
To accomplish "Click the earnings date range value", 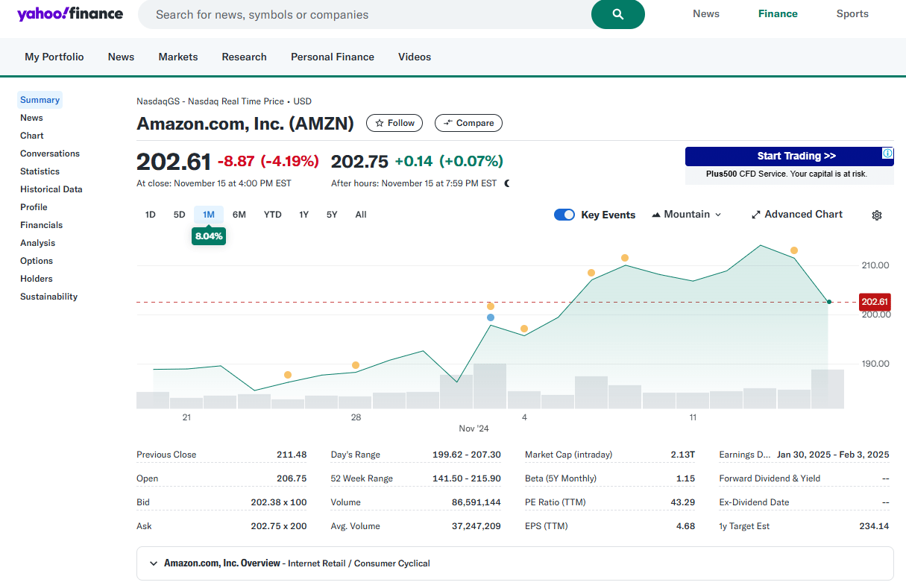I will (833, 455).
